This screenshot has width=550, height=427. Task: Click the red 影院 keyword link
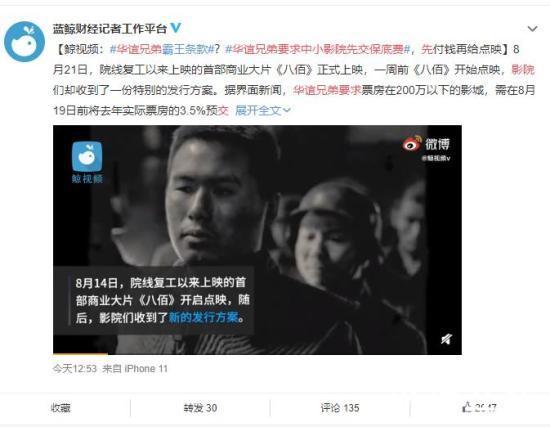tap(523, 70)
